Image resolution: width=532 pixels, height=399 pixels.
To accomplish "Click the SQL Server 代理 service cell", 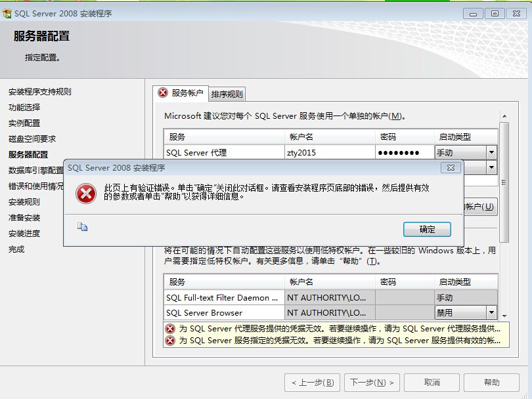I will [x=224, y=152].
